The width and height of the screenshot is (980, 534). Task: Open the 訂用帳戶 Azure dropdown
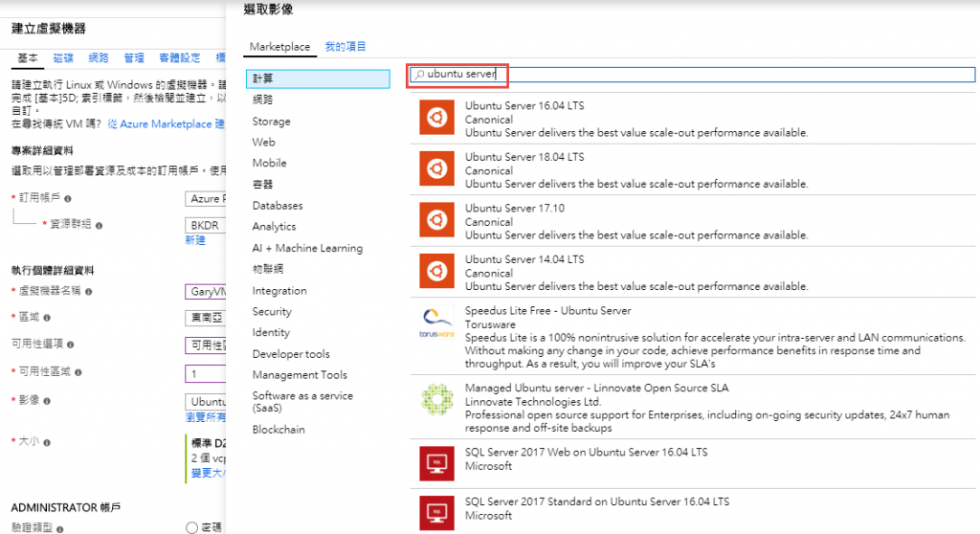[206, 199]
